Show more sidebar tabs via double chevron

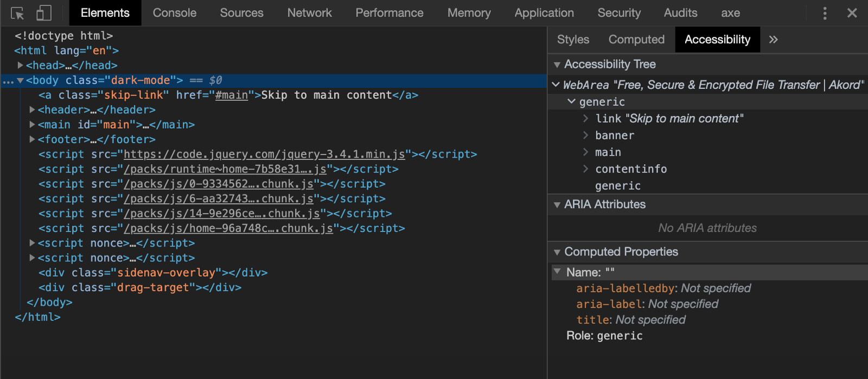coord(774,40)
